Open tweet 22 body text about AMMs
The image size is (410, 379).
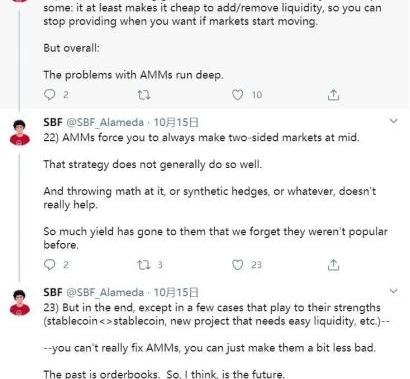[x=215, y=191]
